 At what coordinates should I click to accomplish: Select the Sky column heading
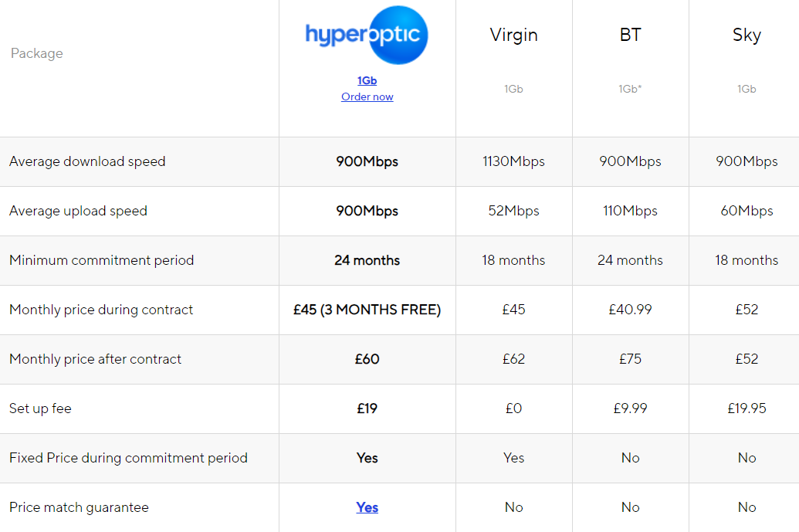[747, 36]
